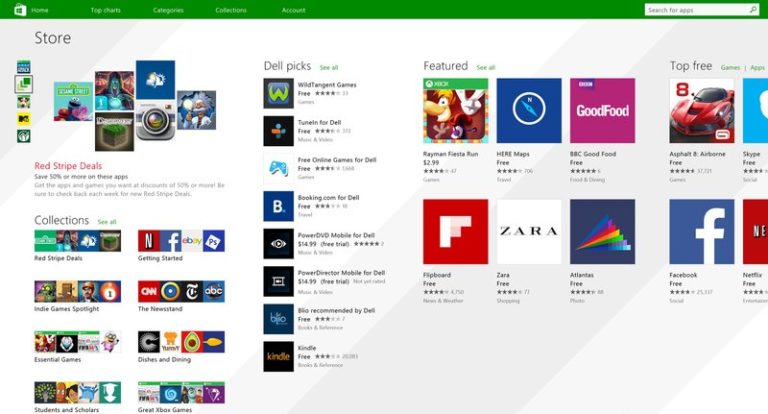Viewport: 768px width, 414px height.
Task: Open the PowerDirector Mobile for Dell icon
Action: pos(278,281)
